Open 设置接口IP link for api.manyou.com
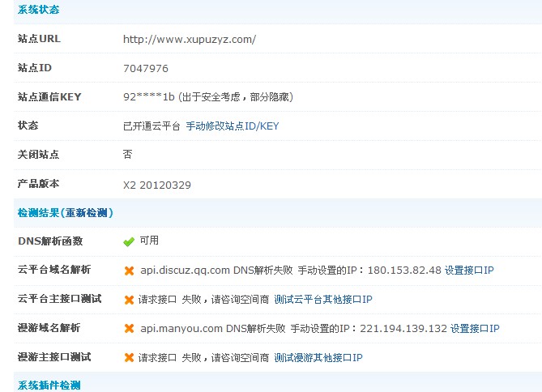 (x=475, y=328)
